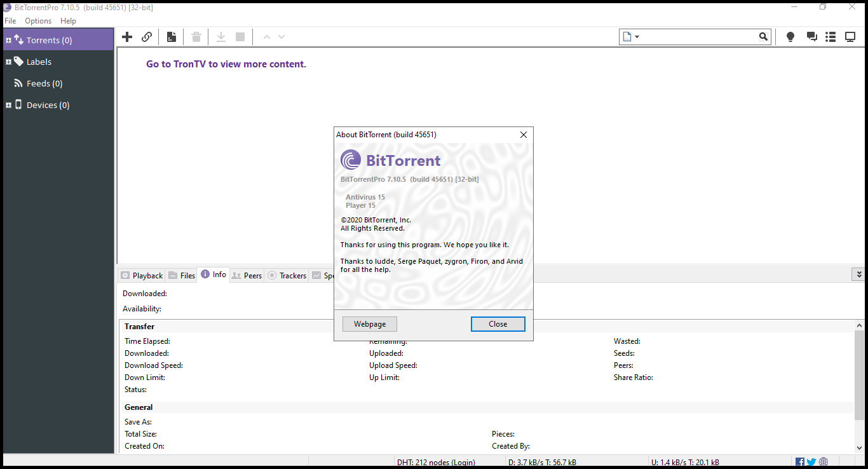Viewport: 868px width, 469px height.
Task: Click the Close button in About dialog
Action: (x=498, y=324)
